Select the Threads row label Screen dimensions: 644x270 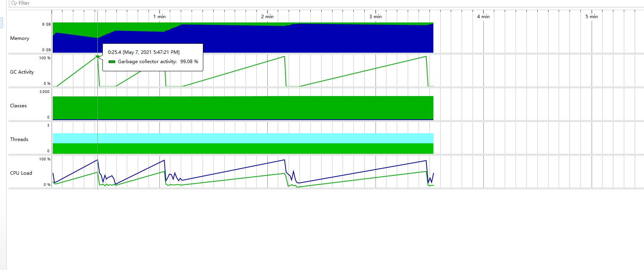coord(19,139)
